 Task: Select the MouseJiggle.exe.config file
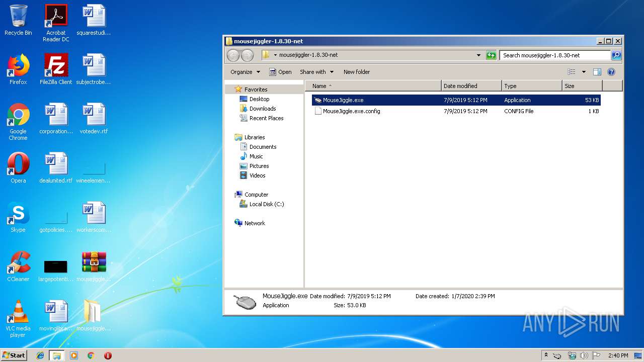tap(456, 111)
